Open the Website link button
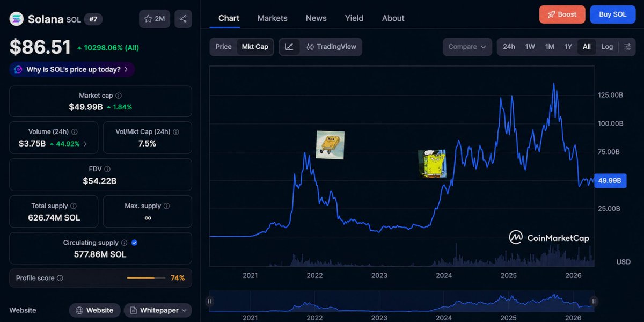This screenshot has width=644, height=322. pyautogui.click(x=94, y=310)
